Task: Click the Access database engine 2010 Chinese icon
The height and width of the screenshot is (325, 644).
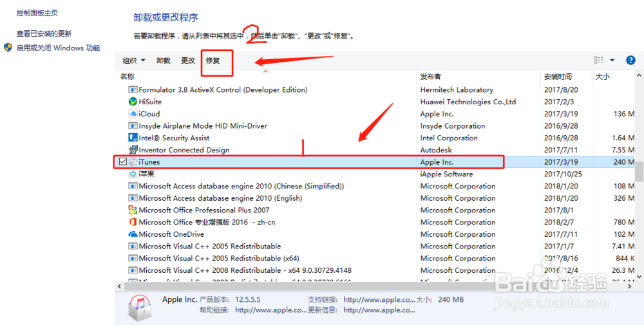Action: (x=133, y=186)
